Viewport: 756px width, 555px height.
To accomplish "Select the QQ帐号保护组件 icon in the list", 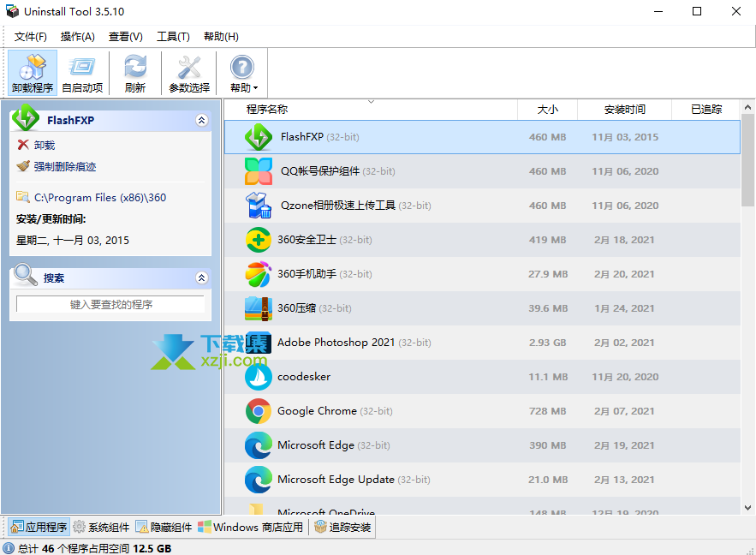I will [259, 171].
